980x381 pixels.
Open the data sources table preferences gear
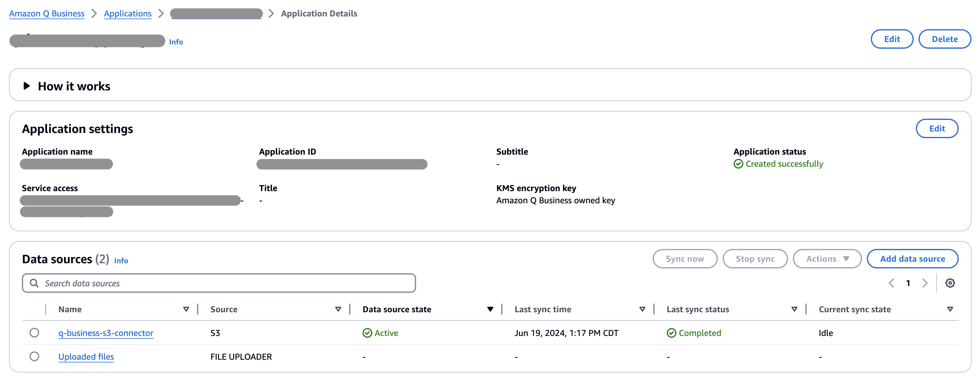click(950, 283)
